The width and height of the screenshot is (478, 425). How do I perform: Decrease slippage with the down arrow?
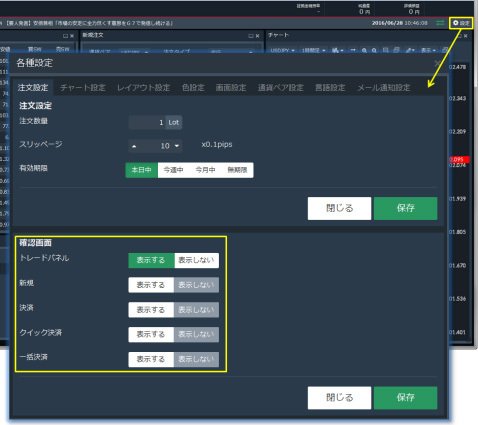177,146
